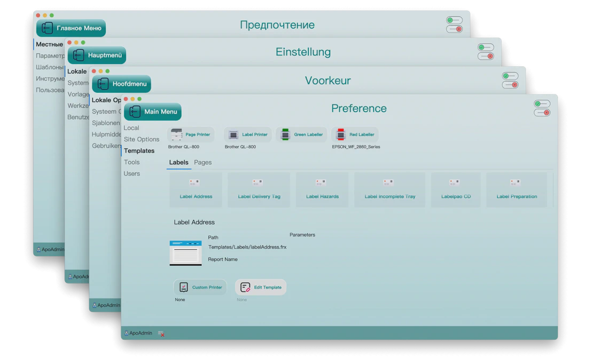Click the Label Address preview thumbnail
This screenshot has width=593, height=364.
tap(185, 252)
